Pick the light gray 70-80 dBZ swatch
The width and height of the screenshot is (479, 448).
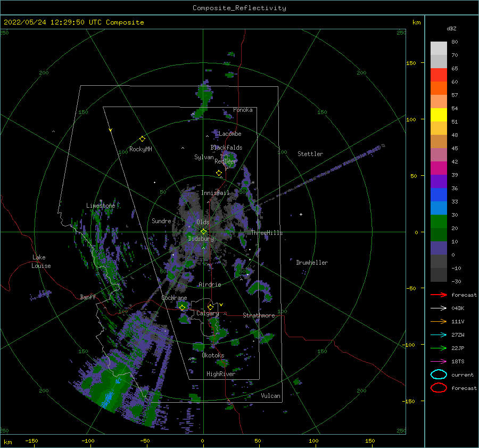coord(439,48)
